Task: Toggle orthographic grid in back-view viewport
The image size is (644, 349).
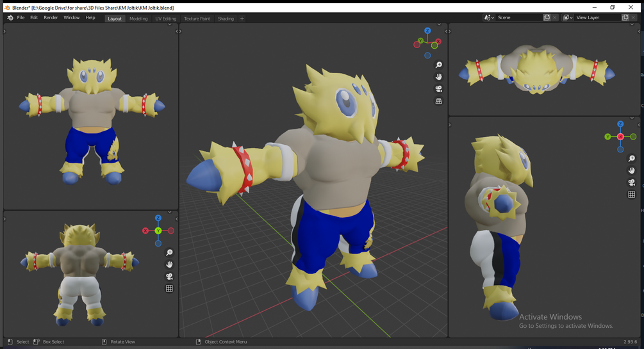Action: (x=169, y=289)
